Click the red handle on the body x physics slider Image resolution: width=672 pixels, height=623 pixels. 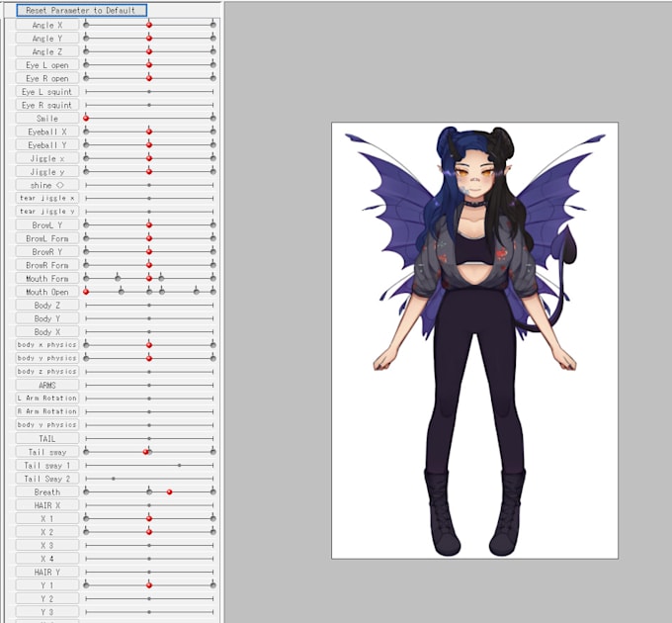pyautogui.click(x=149, y=345)
